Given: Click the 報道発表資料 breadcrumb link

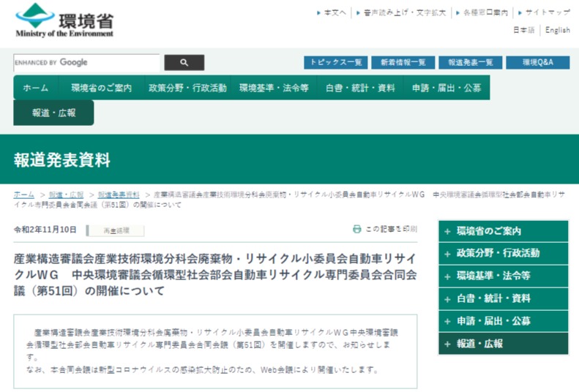Looking at the screenshot, I should (x=119, y=195).
